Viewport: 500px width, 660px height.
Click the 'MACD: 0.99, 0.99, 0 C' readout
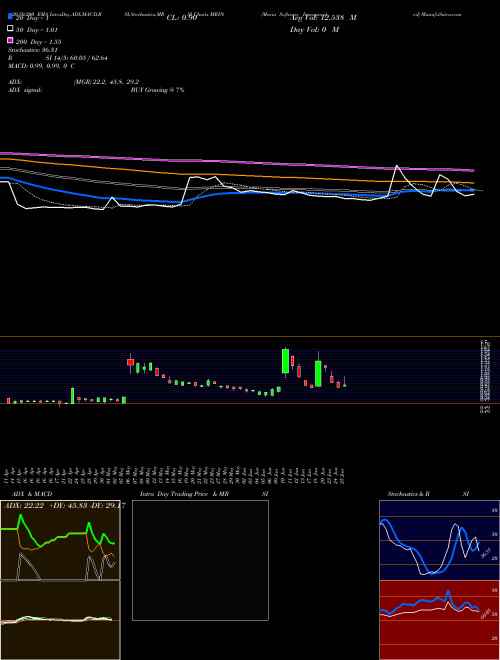41,66
